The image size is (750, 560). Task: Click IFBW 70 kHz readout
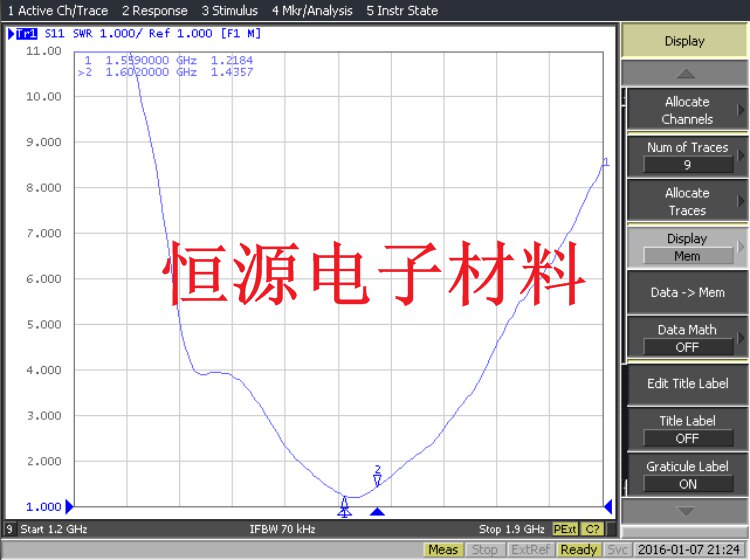tap(282, 529)
